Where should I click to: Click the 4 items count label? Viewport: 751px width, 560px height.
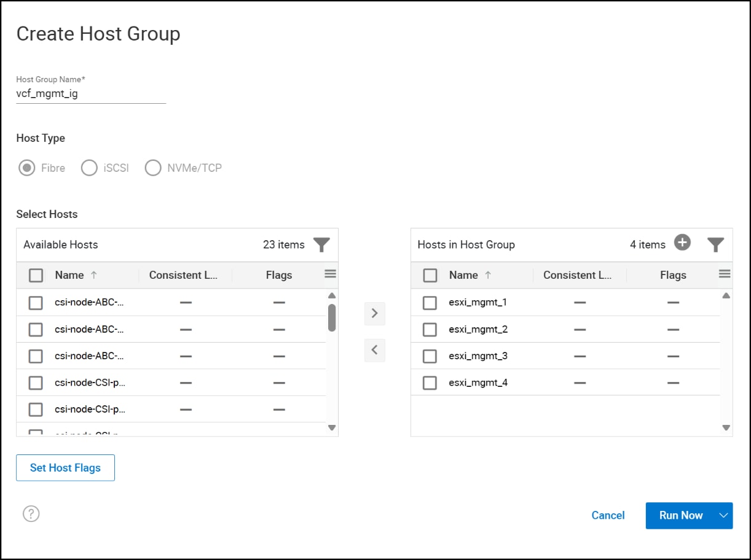tap(648, 244)
